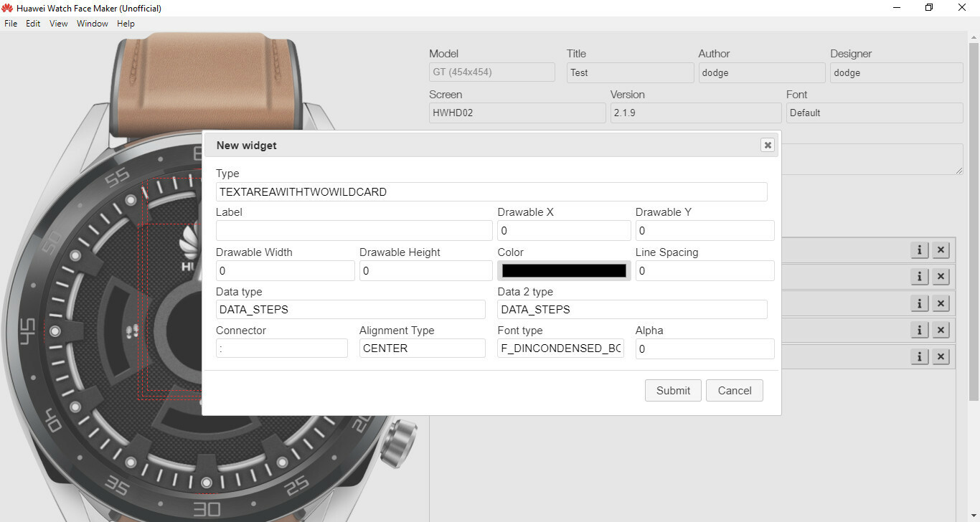This screenshot has height=522, width=980.
Task: Open the Window menu
Action: tap(93, 24)
